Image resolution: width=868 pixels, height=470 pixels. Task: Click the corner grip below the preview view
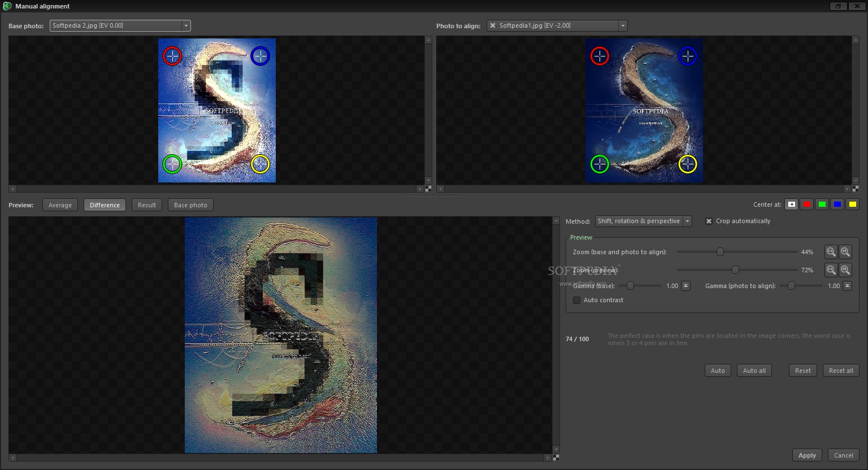point(555,458)
